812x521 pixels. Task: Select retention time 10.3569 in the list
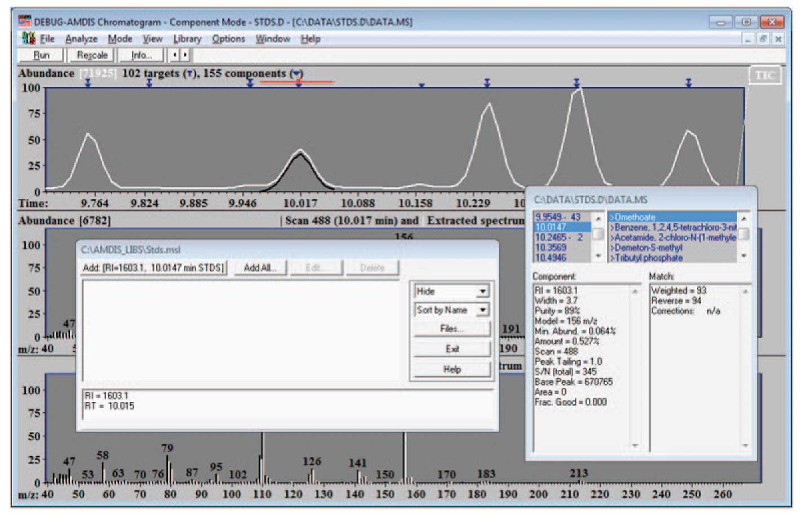coord(551,248)
